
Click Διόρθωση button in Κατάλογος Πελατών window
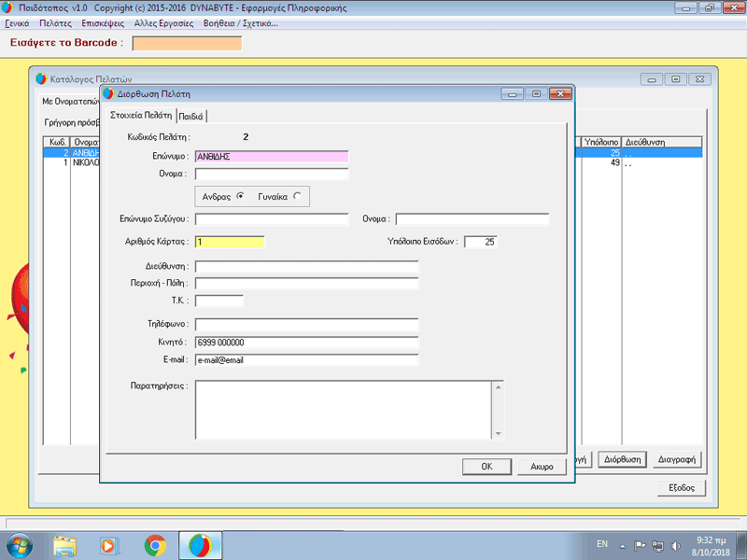point(622,459)
